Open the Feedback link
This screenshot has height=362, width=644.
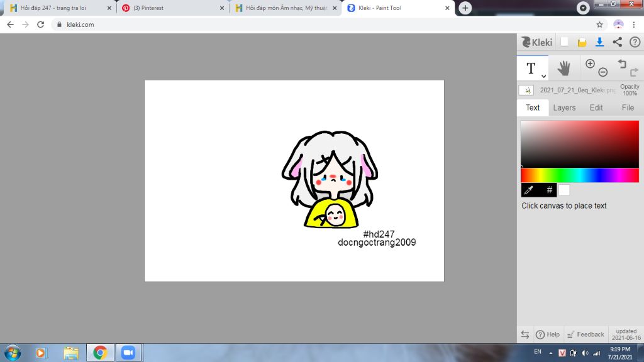[586, 334]
